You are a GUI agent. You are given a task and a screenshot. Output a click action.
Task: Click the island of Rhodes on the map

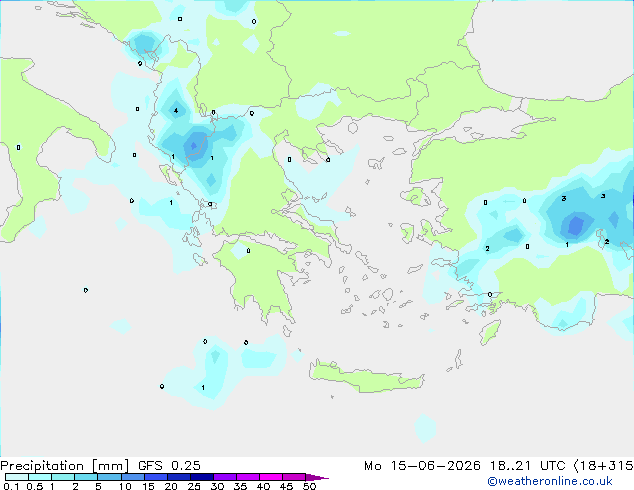[490, 332]
